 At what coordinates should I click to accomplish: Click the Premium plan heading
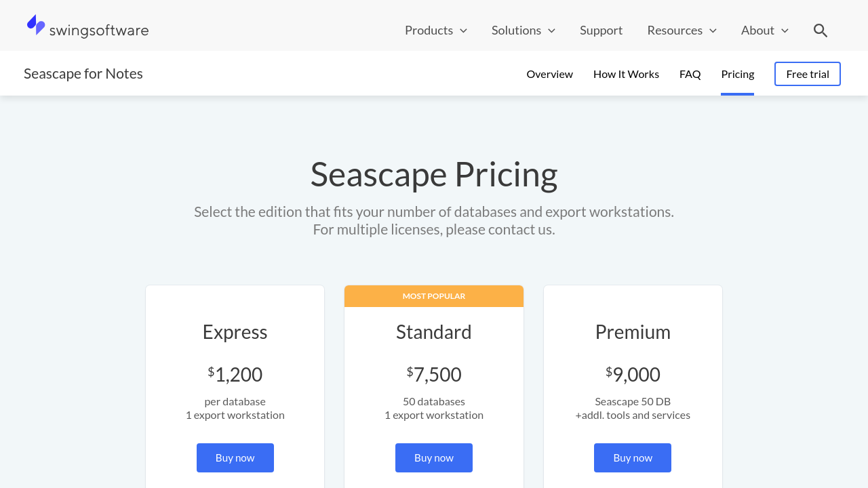click(x=632, y=332)
